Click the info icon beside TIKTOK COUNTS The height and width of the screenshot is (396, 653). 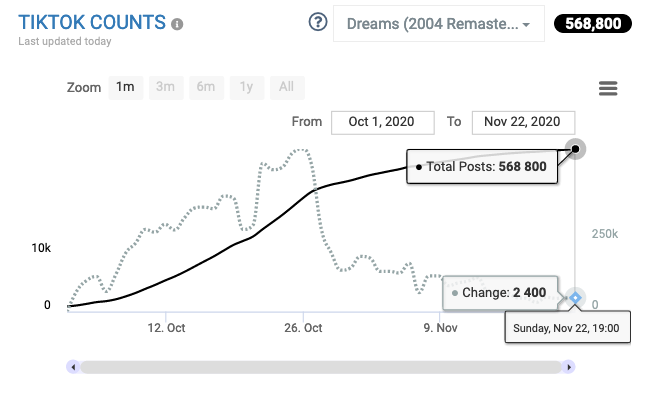[x=177, y=24]
